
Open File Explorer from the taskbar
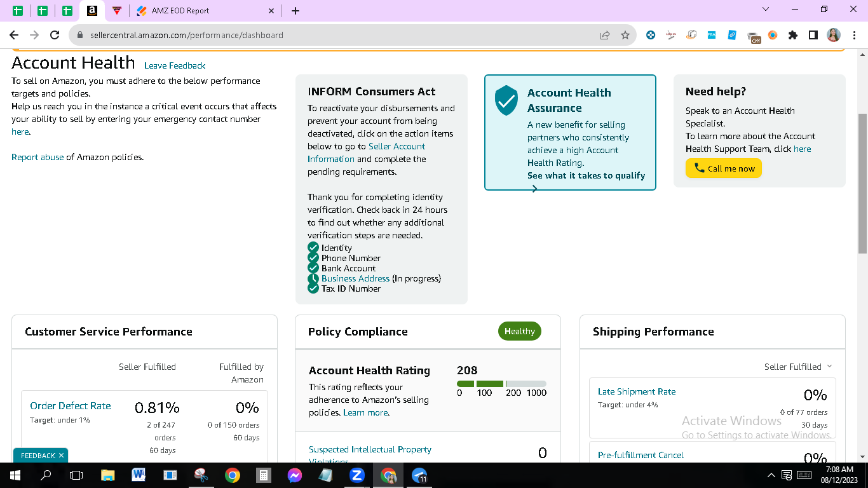[107, 475]
